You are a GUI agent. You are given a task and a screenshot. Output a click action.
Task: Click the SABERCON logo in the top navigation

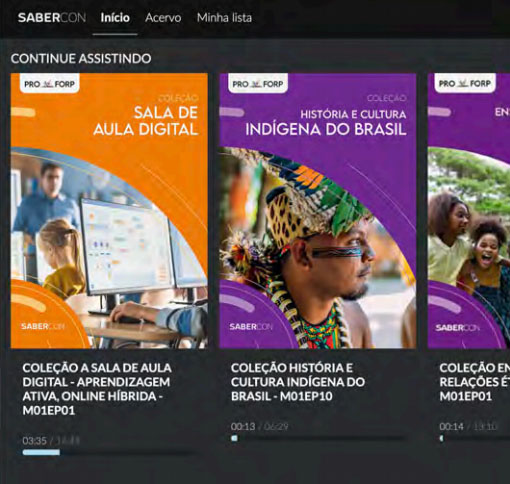52,18
